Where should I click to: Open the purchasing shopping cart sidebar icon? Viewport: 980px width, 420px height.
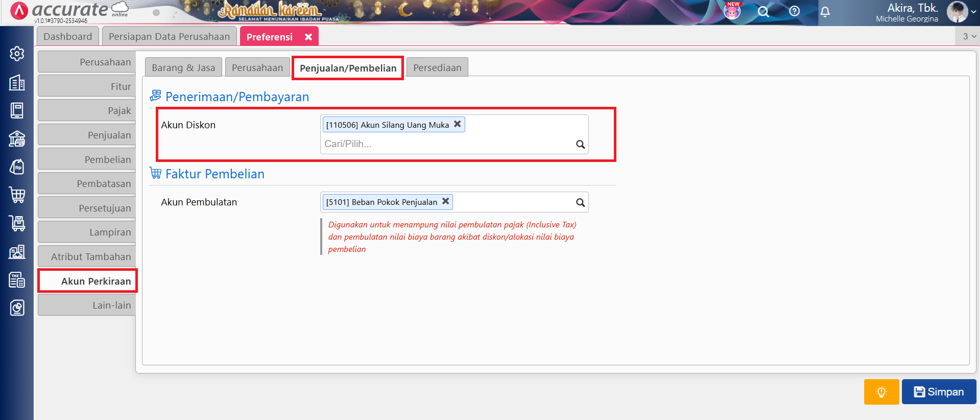[17, 195]
